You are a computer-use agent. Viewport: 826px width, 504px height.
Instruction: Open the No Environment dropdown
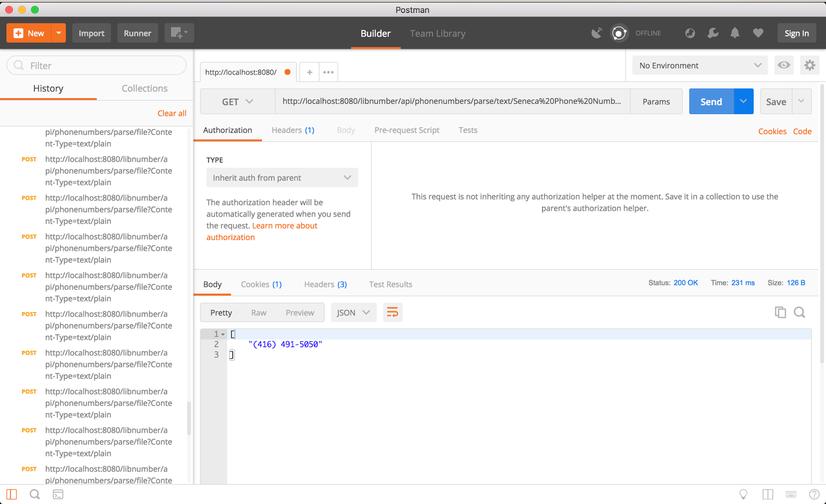tap(700, 65)
